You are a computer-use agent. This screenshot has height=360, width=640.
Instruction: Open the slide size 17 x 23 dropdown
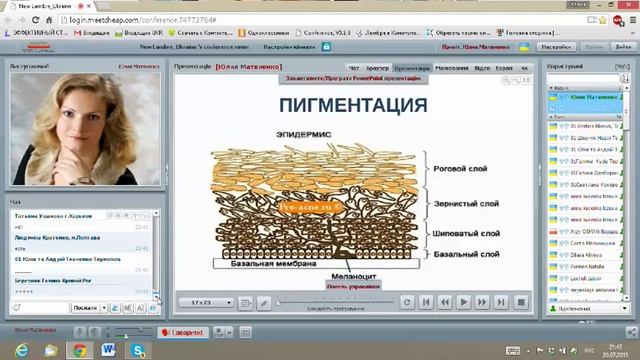coord(206,303)
